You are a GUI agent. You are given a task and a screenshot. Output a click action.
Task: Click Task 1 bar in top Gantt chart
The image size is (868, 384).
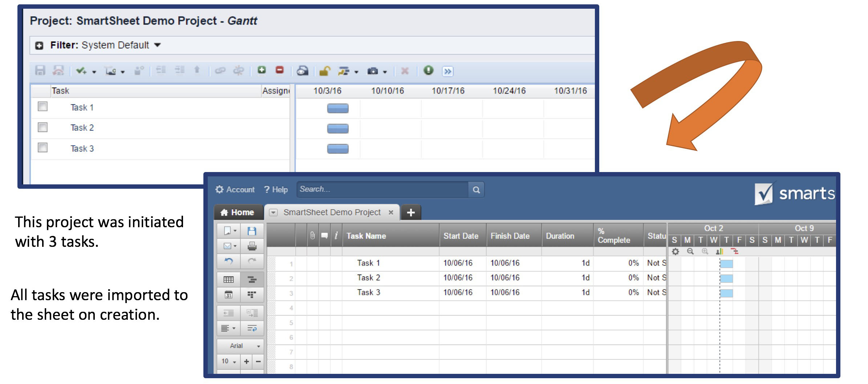pos(338,108)
